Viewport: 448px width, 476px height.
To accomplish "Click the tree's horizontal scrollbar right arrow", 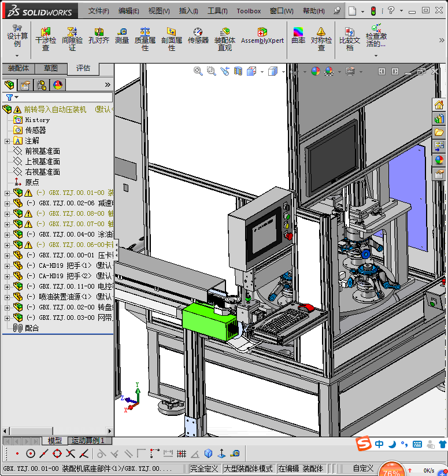I will pos(110,431).
